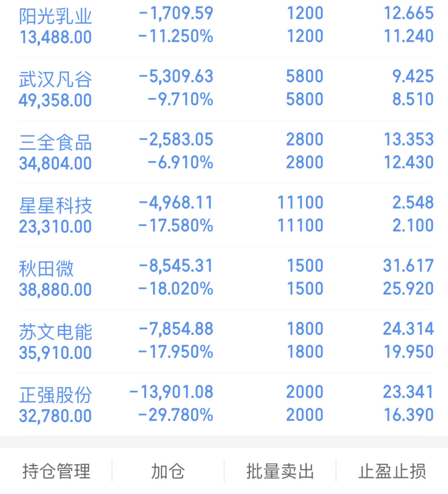The height and width of the screenshot is (494, 448).
Task: Click the 31.617 cost price
Action: click(x=408, y=266)
